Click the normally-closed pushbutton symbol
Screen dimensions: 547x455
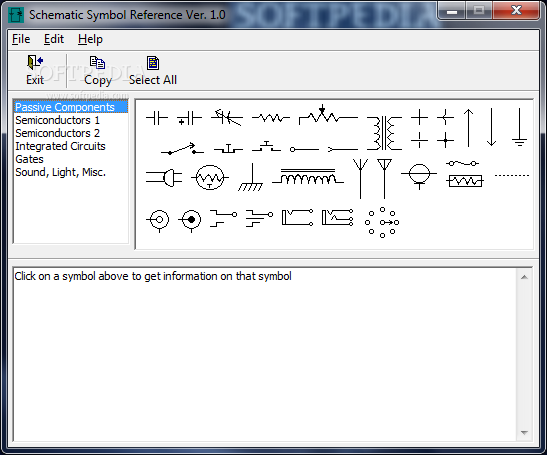point(228,148)
